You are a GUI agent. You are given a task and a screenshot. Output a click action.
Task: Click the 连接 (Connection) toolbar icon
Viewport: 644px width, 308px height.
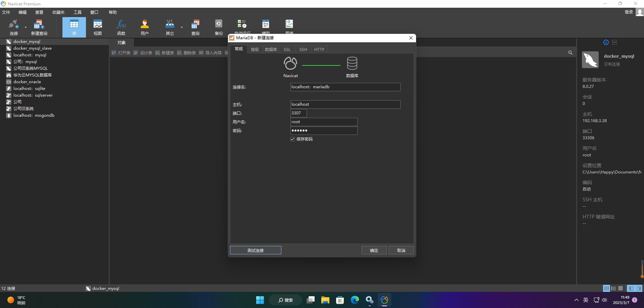tap(13, 27)
